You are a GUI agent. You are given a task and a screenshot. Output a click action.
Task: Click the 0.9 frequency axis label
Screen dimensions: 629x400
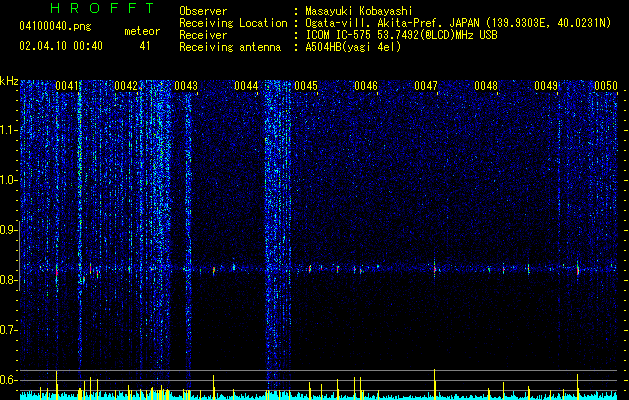tap(9, 230)
